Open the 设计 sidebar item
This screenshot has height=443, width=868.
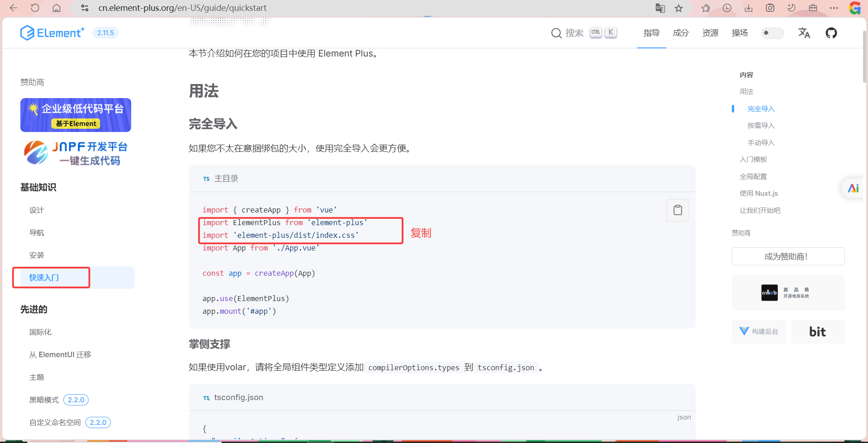37,210
